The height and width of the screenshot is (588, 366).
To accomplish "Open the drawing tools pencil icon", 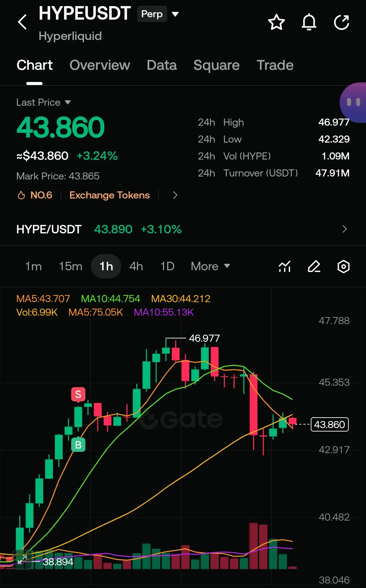I will coord(314,267).
